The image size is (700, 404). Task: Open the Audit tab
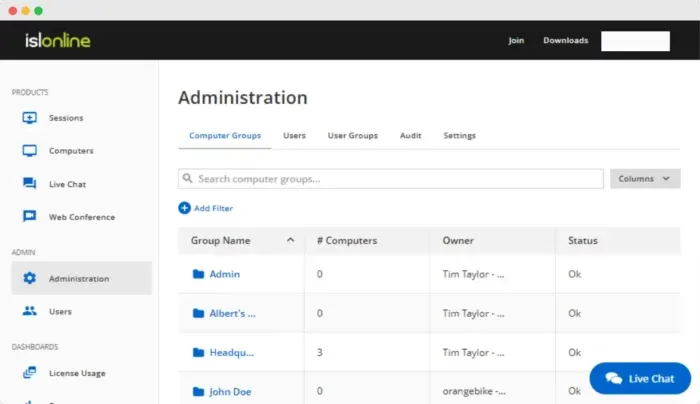pos(410,135)
